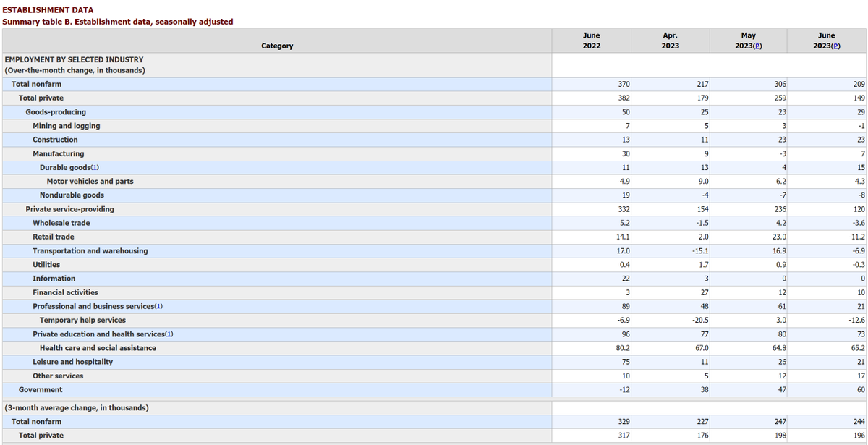
Task: Select the Financial activities row label
Action: coord(65,292)
